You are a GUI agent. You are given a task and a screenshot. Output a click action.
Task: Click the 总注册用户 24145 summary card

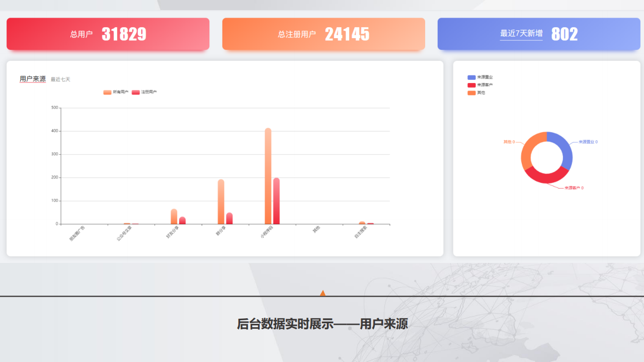[324, 34]
